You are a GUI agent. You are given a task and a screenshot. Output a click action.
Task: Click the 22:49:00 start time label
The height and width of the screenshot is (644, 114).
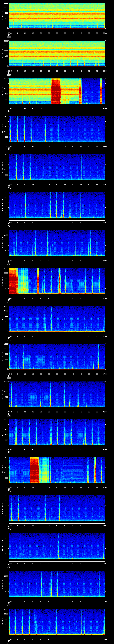9,487
